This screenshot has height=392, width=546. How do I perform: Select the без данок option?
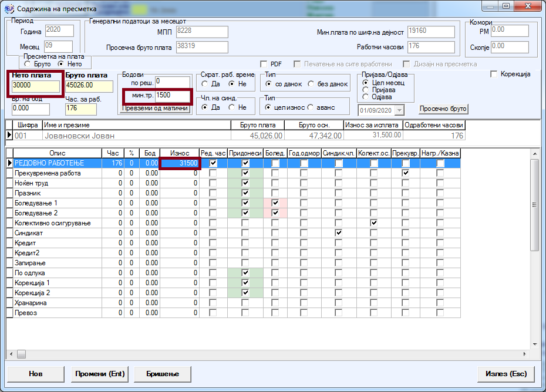pos(311,84)
